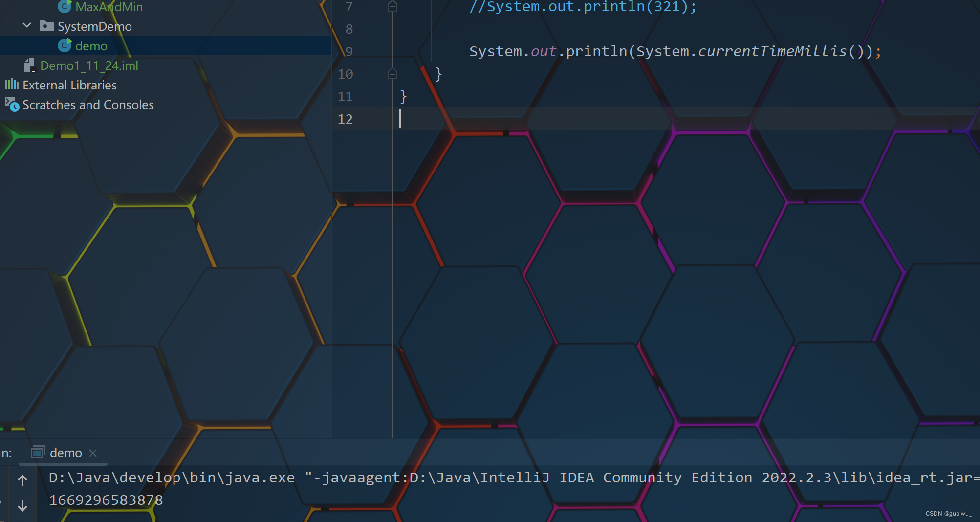The height and width of the screenshot is (522, 980).
Task: Click the console icon on the demo tab
Action: [x=39, y=452]
